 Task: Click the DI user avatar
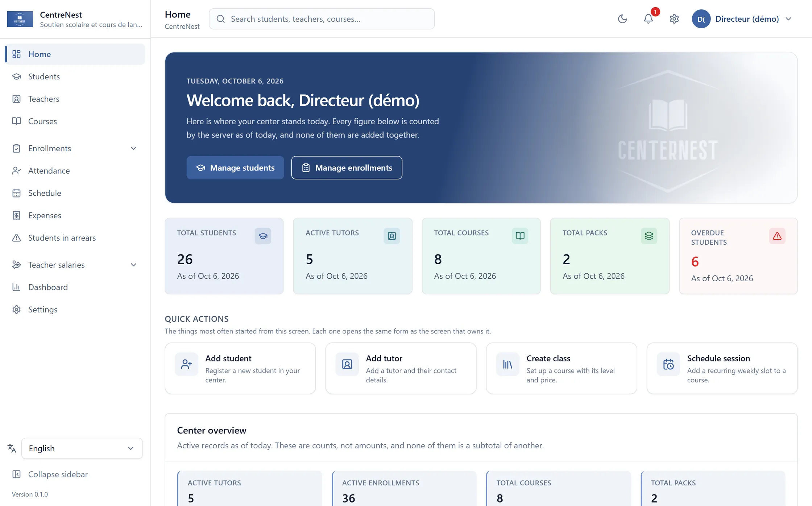pyautogui.click(x=701, y=19)
